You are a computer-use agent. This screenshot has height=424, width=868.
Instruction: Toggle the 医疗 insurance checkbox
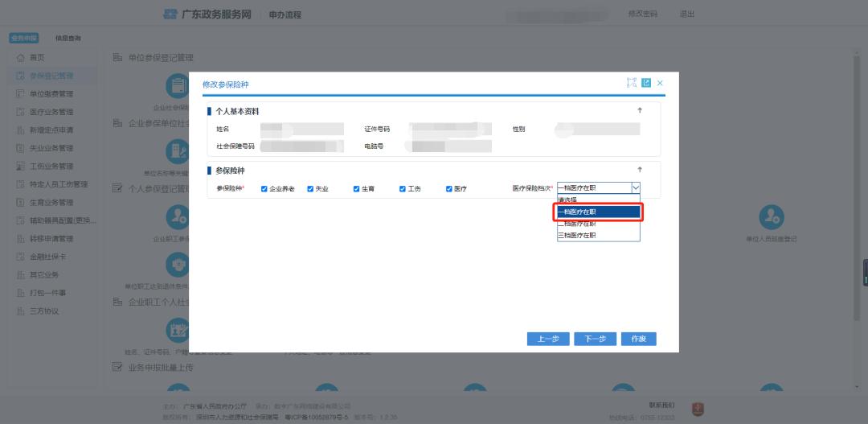449,188
